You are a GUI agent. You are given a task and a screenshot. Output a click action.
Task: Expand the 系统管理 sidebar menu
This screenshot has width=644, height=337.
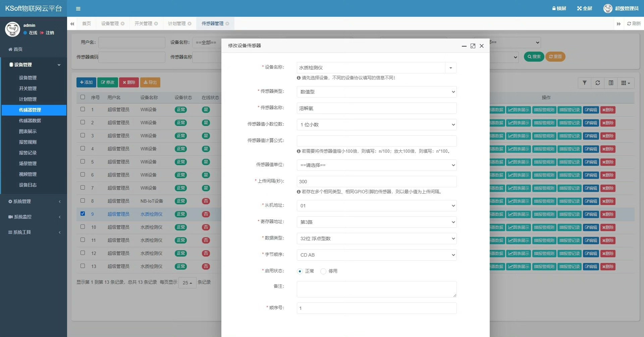pyautogui.click(x=34, y=201)
